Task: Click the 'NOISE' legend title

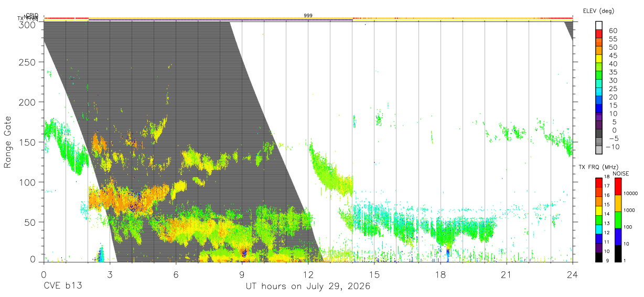Action: pos(621,173)
